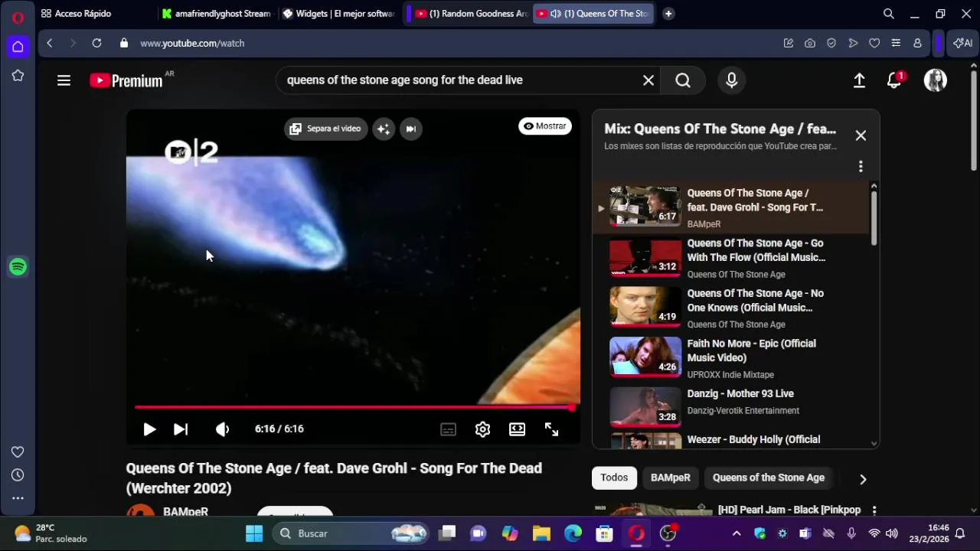Submit the YouTube search
Image resolution: width=980 pixels, height=551 pixels.
pyautogui.click(x=683, y=80)
